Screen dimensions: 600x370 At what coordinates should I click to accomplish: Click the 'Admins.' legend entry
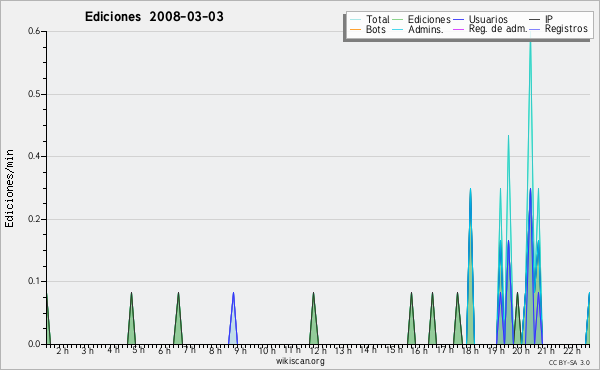pos(418,29)
